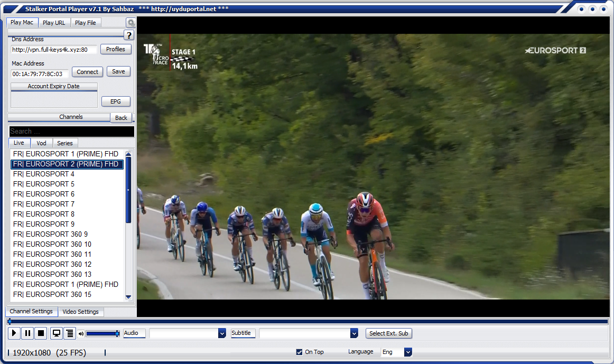Stop playback with the stop button
Viewport: 614px width, 364px height.
41,333
